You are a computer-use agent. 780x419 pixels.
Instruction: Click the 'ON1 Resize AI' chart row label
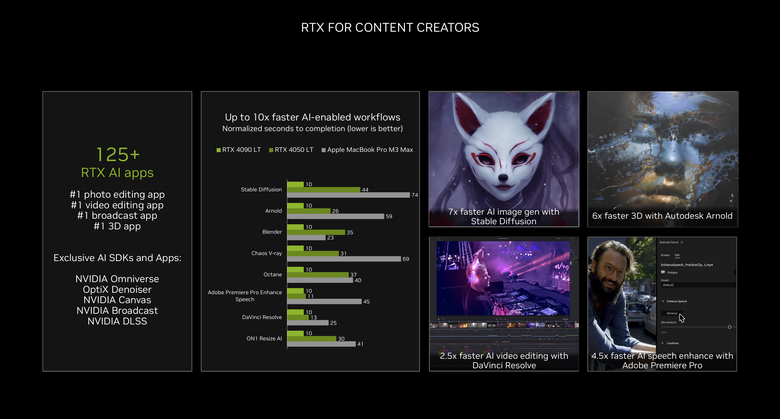click(x=264, y=338)
